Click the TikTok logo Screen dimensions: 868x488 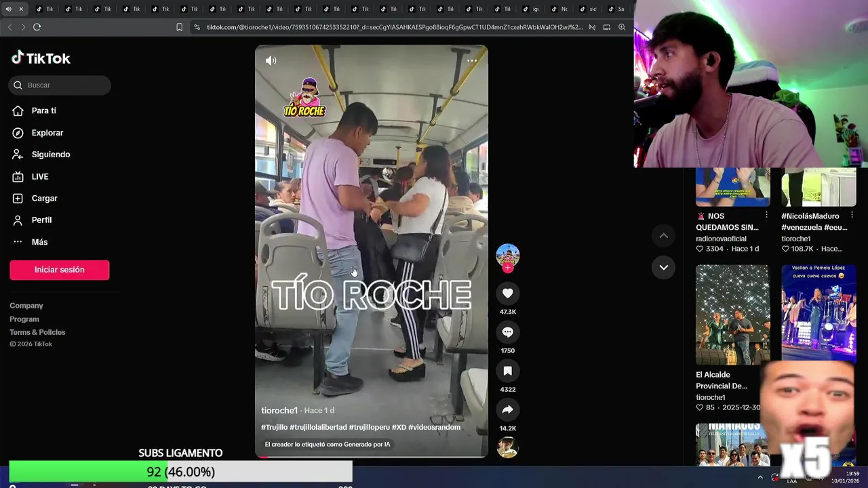(41, 58)
